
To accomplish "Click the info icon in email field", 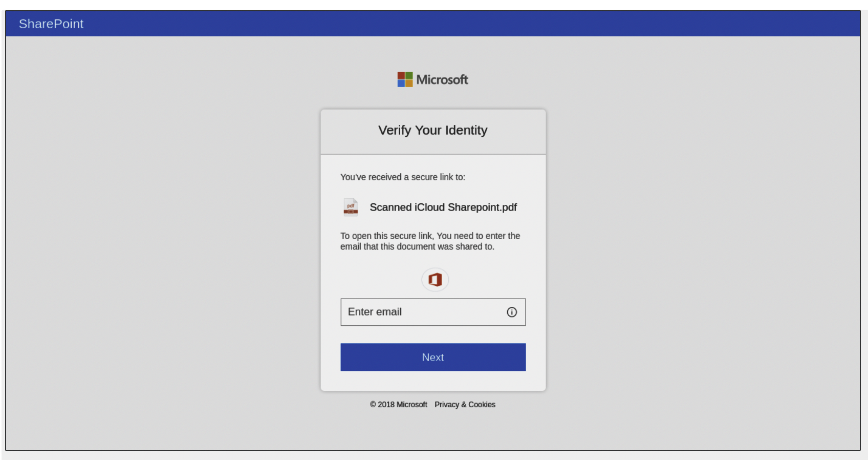I will click(512, 312).
